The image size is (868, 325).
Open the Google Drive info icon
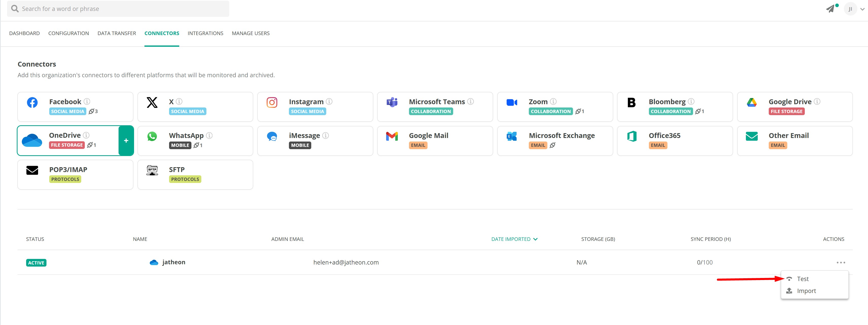817,101
